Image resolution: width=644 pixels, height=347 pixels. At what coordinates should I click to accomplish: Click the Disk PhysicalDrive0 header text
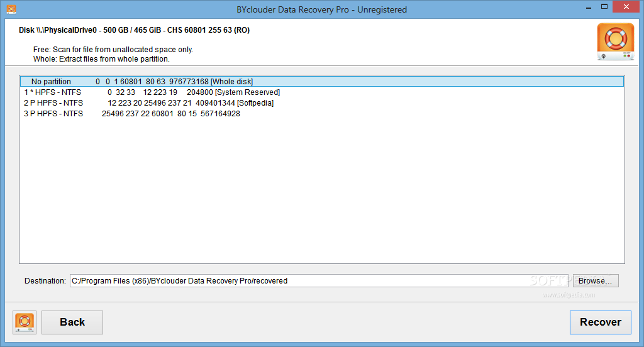135,30
